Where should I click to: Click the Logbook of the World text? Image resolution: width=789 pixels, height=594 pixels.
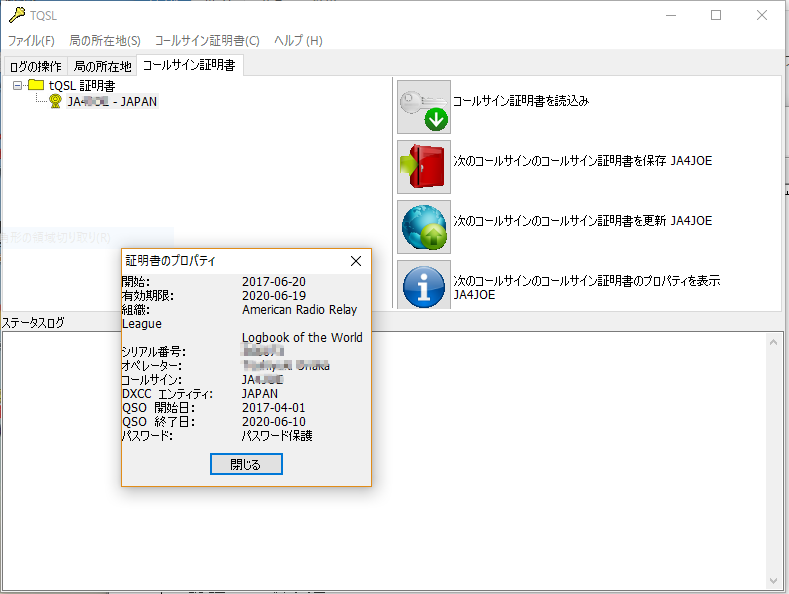(x=302, y=337)
